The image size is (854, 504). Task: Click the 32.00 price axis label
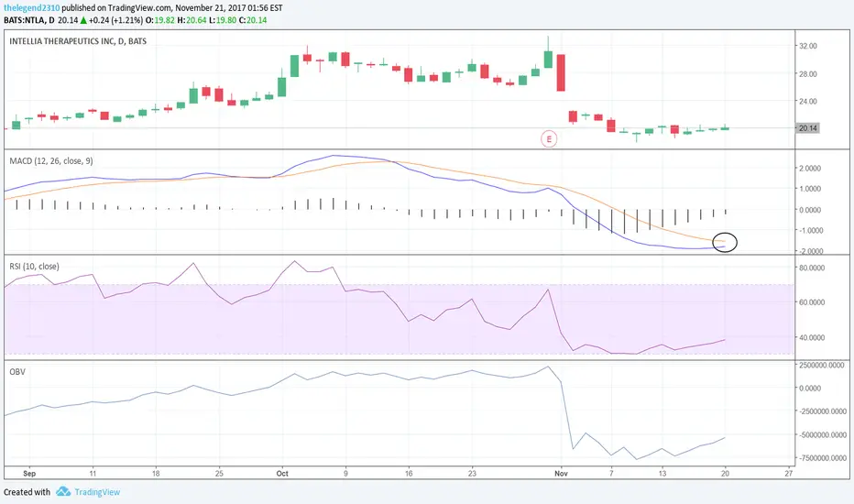coord(807,46)
